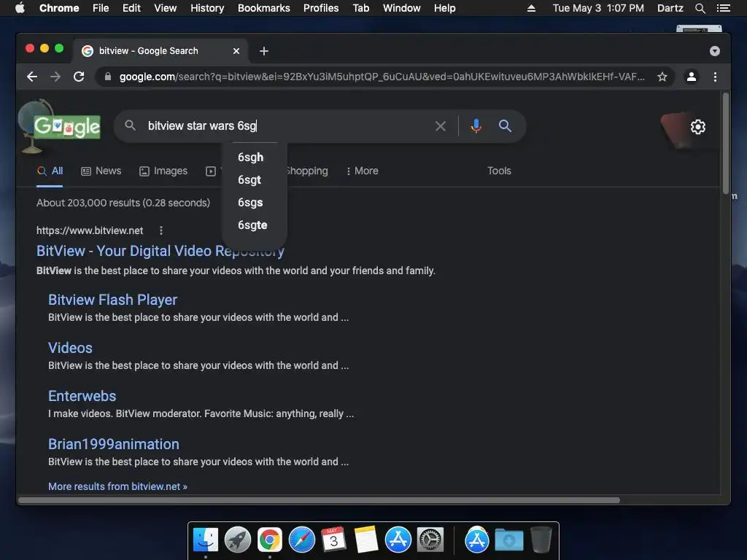Choose the 6sgh autocomplete suggestion

(251, 157)
